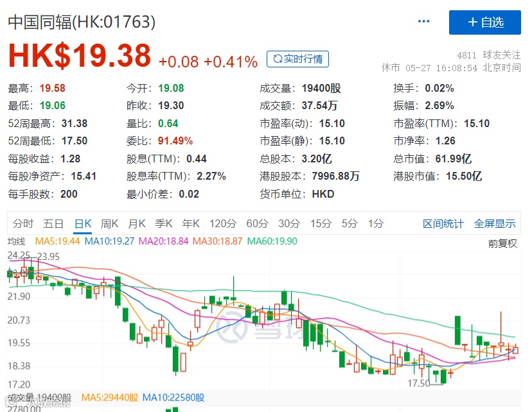Screen dimensions: 532x412
Task: Switch to 30分 interval tab
Action: point(289,223)
